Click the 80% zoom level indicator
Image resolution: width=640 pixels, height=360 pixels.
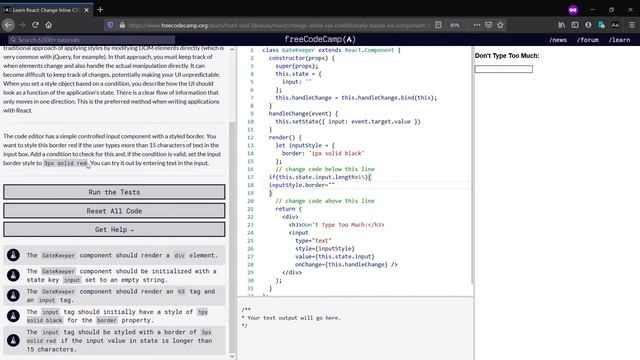(455, 25)
